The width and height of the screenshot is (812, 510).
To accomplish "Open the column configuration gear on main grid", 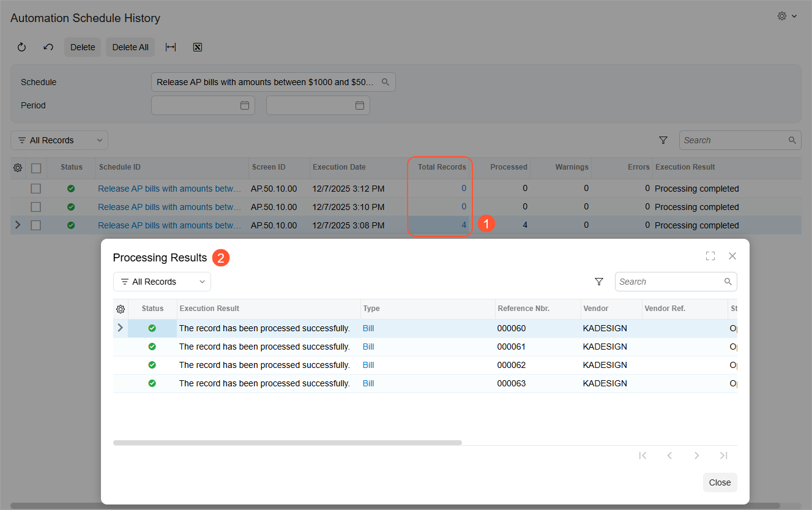I will tap(18, 168).
